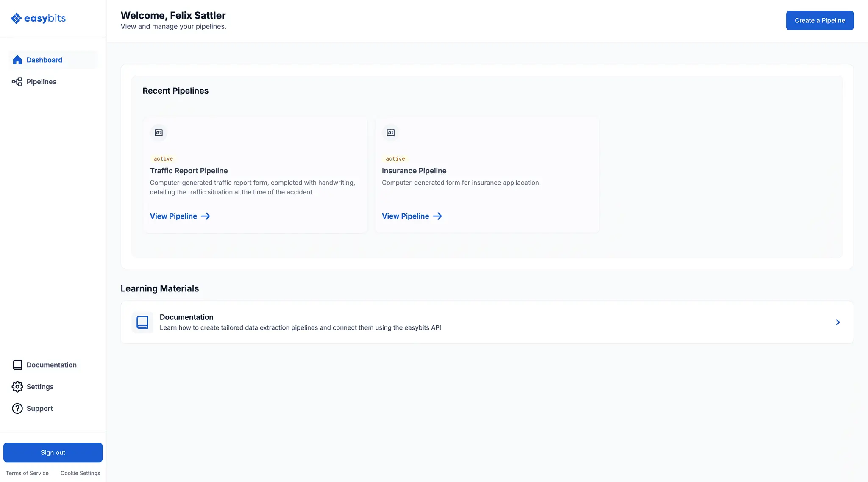868x482 pixels.
Task: Click the Documentation title in Learning Materials
Action: 186,317
